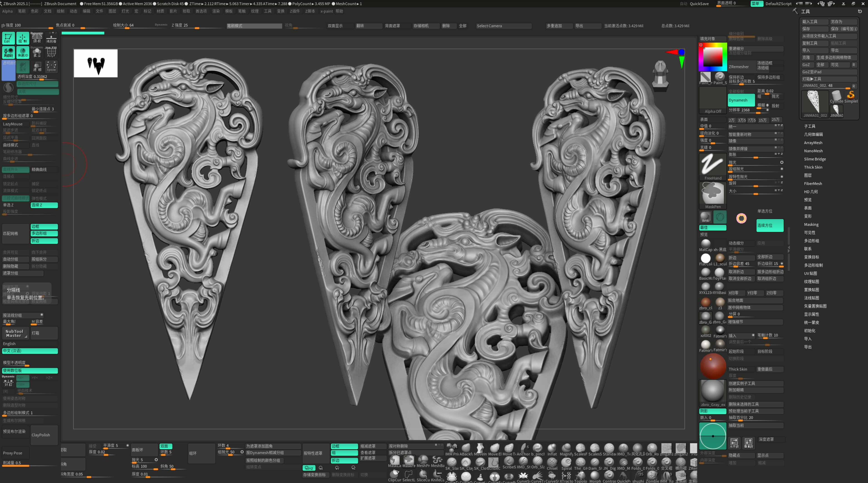Toggle the Edit mode button
This screenshot has width=868, height=483.
click(x=8, y=38)
